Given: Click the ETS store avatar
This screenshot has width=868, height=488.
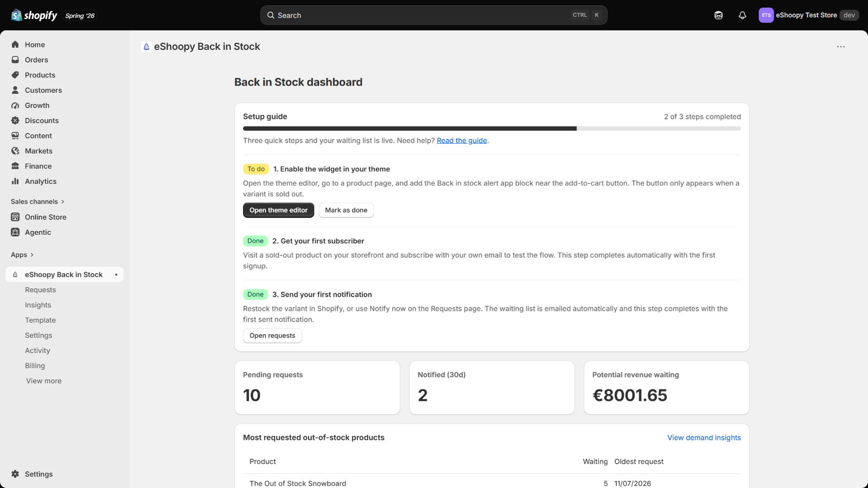Looking at the screenshot, I should [766, 15].
